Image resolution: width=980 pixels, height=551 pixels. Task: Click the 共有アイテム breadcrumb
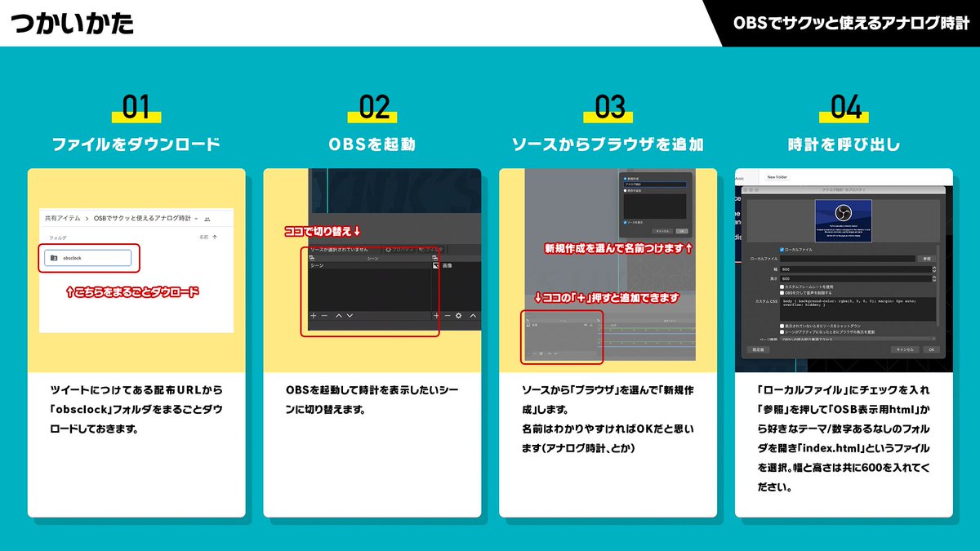point(62,218)
